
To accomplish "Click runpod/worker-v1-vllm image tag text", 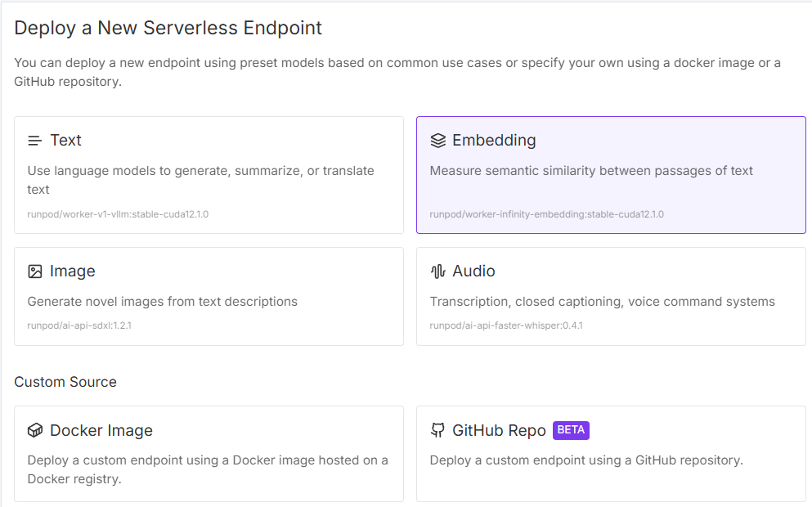I will 118,214.
